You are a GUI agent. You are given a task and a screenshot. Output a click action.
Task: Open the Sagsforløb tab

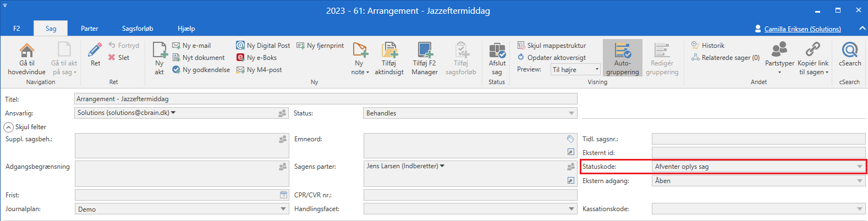(138, 29)
